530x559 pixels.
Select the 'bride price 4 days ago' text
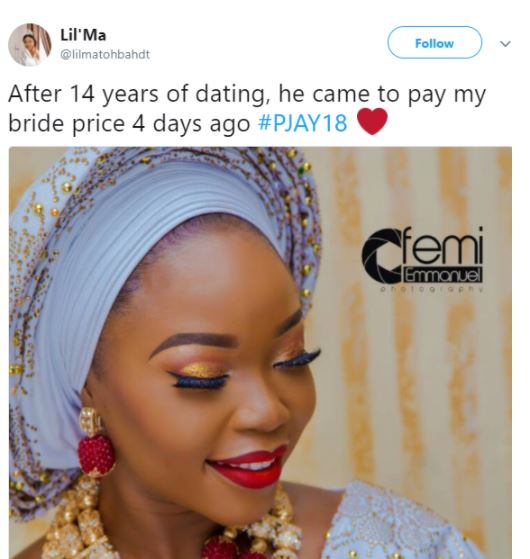click(129, 123)
